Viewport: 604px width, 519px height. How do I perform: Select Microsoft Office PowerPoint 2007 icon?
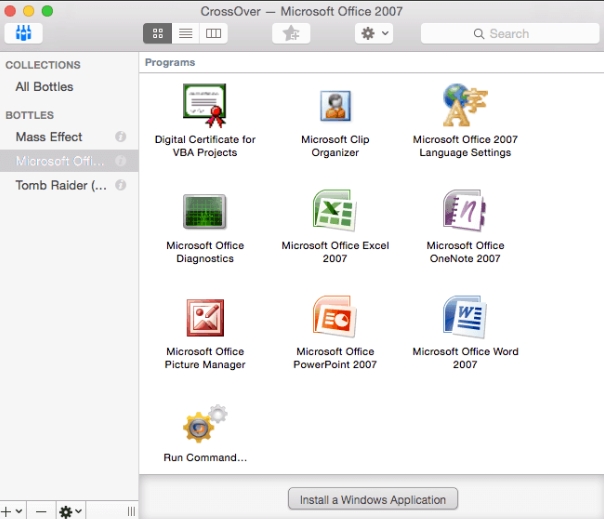[x=335, y=316]
